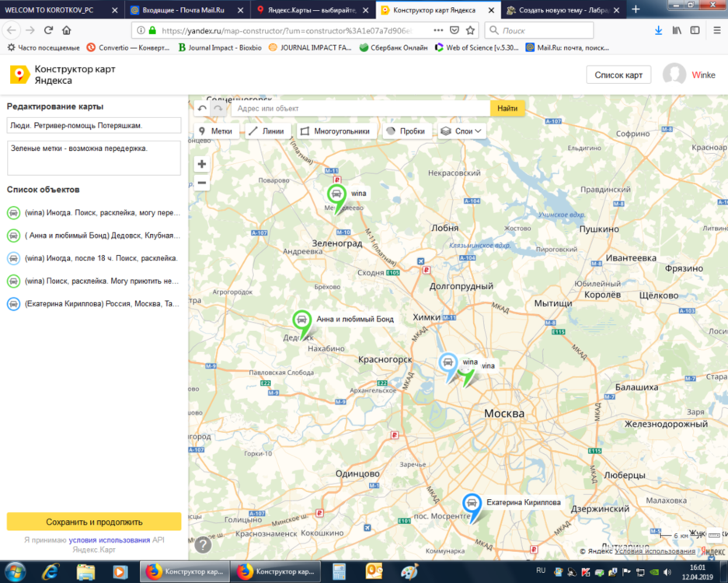Open the help question mark icon

point(202,545)
